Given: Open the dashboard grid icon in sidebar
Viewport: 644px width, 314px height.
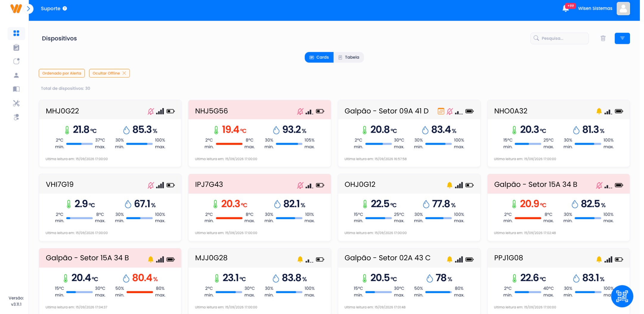Looking at the screenshot, I should 16,33.
